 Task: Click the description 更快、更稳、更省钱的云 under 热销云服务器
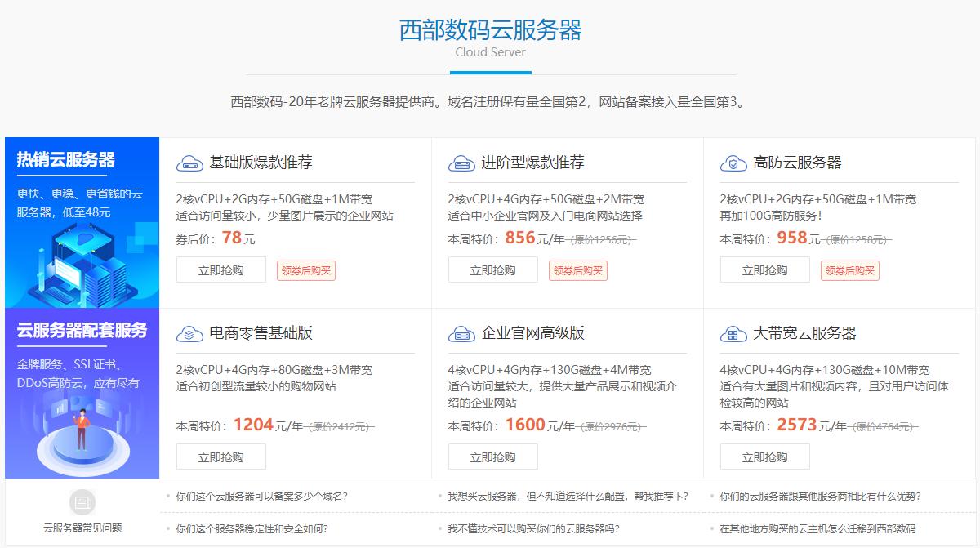80,194
